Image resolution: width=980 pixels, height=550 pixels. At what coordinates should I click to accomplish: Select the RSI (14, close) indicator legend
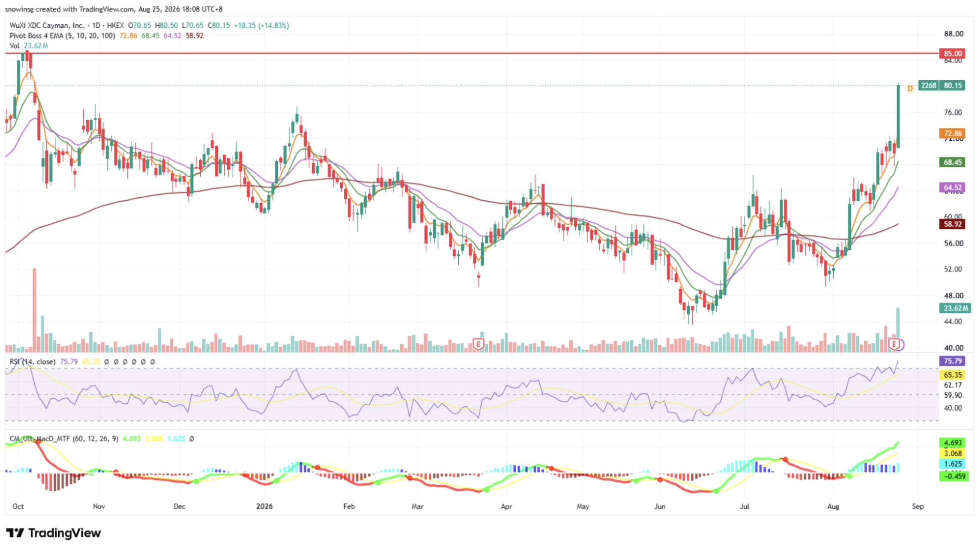point(33,362)
